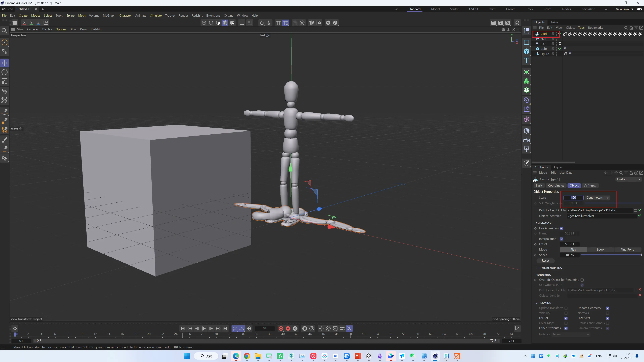Select the Scale tool in left toolbar
Image resolution: width=644 pixels, height=362 pixels.
(5, 81)
